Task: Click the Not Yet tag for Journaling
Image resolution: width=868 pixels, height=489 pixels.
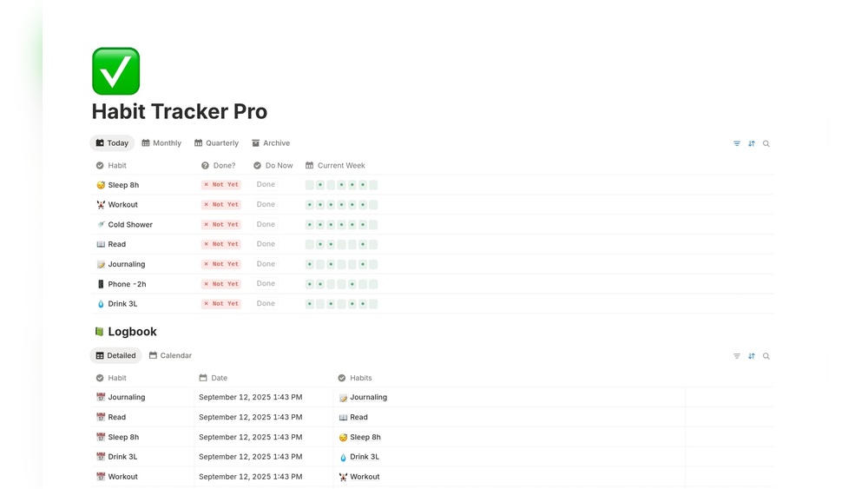Action: (x=221, y=264)
